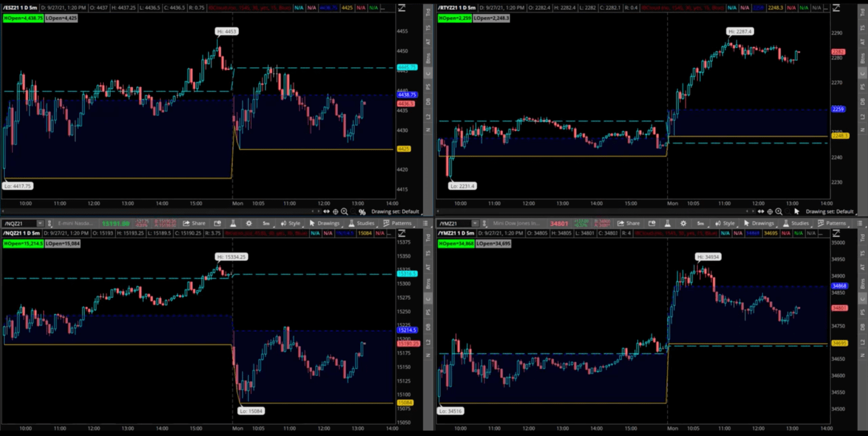Click symbol link icon in /NQZ21 toolbar

click(49, 223)
